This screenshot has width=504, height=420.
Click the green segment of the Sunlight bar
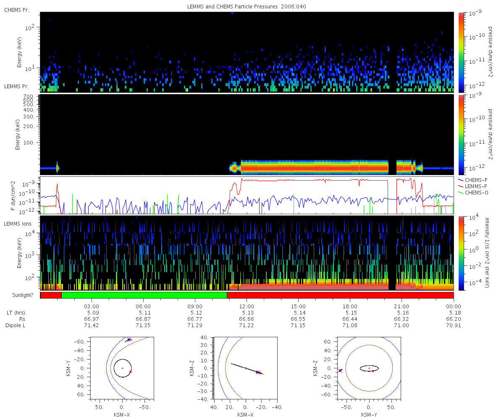tap(144, 295)
